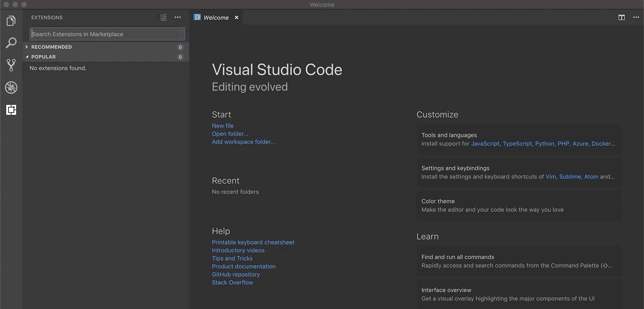Select the Extensions icon in activity bar
This screenshot has width=644, height=309.
11,110
